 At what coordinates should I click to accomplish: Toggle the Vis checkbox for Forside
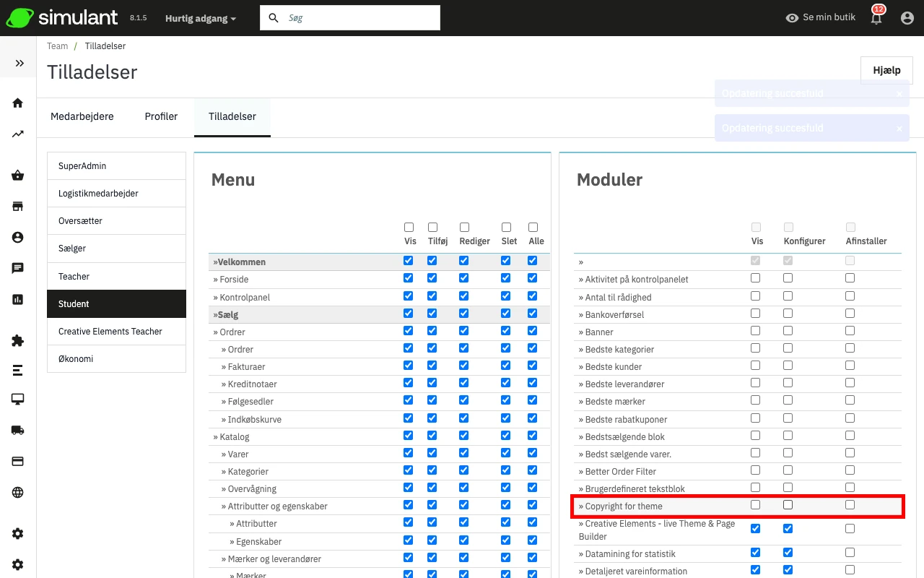coord(409,278)
